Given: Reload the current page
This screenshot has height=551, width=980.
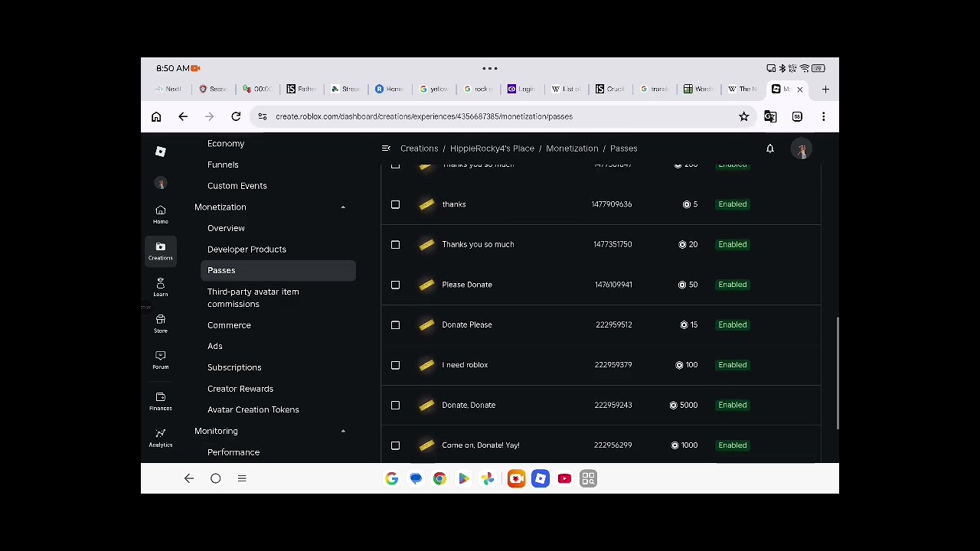Looking at the screenshot, I should [236, 116].
